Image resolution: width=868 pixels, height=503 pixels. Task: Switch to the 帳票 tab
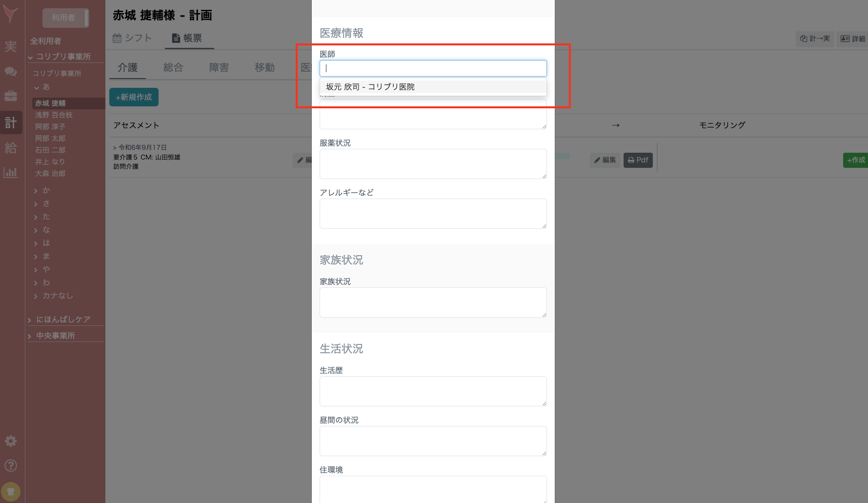(189, 38)
